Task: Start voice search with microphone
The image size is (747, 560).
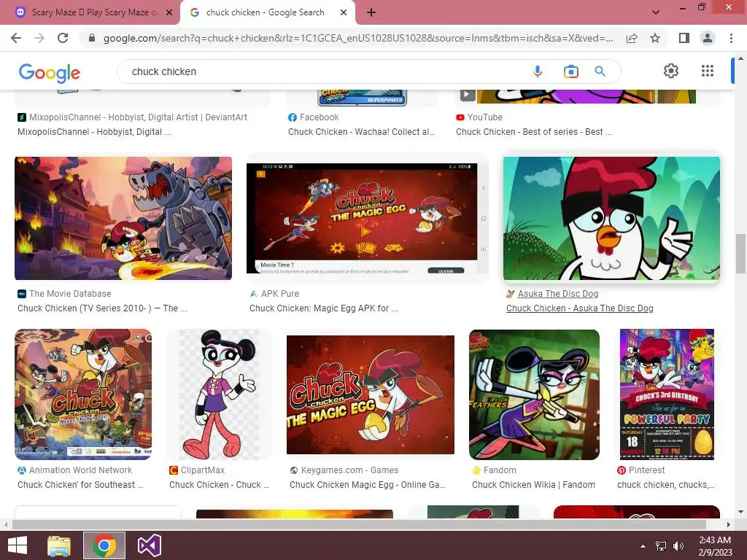Action: [538, 71]
